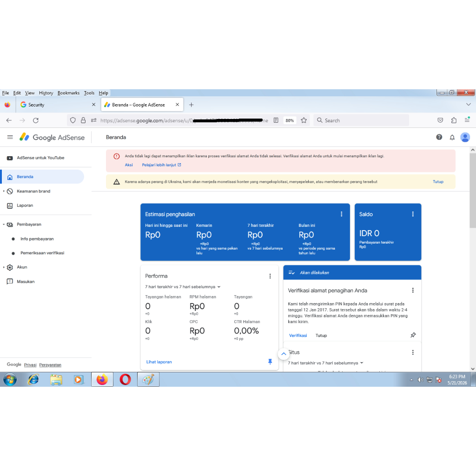Open the account profile avatar
Viewport: 476px width, 476px height.
(x=465, y=137)
